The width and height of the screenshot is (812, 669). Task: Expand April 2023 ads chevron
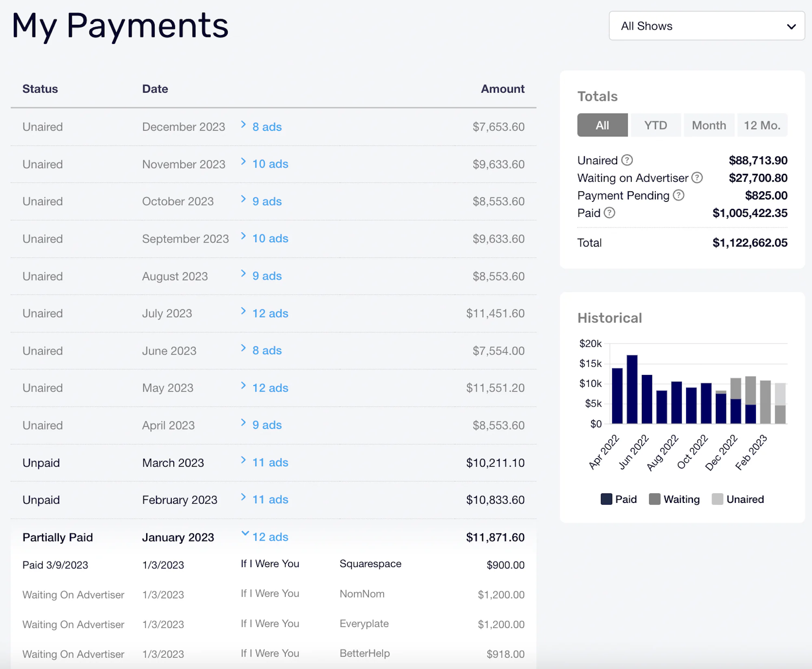click(x=243, y=422)
